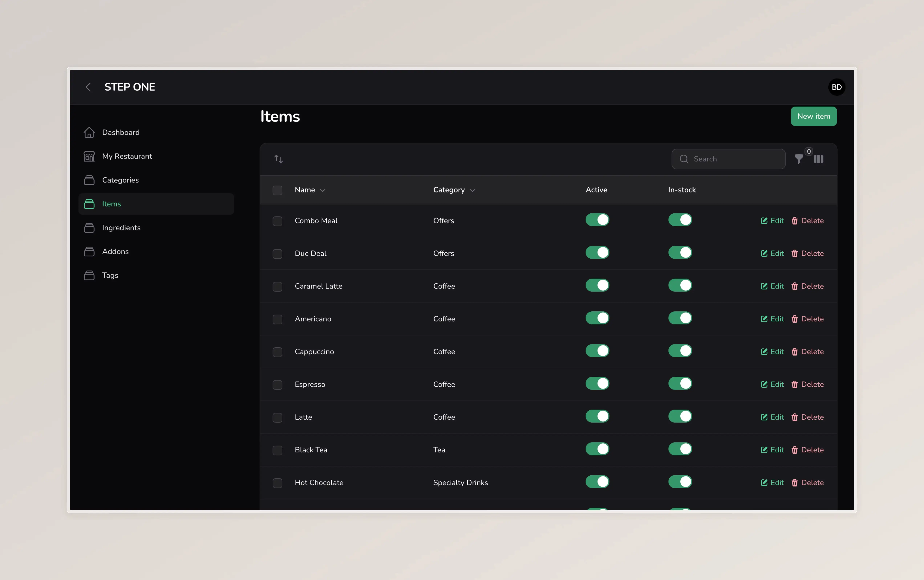Viewport: 924px width, 580px height.
Task: Click the My Restaurant store icon
Action: coord(89,156)
